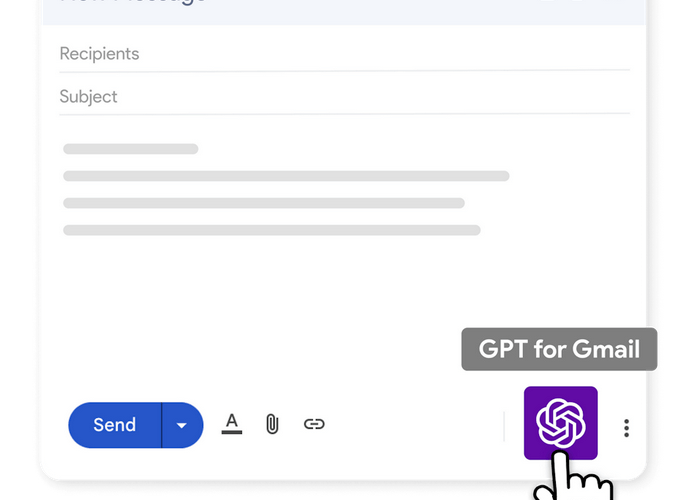Expand the Send options dropdown arrow

(181, 425)
